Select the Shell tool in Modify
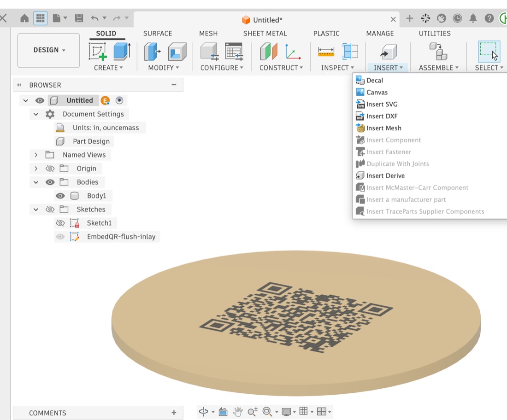 [177, 52]
